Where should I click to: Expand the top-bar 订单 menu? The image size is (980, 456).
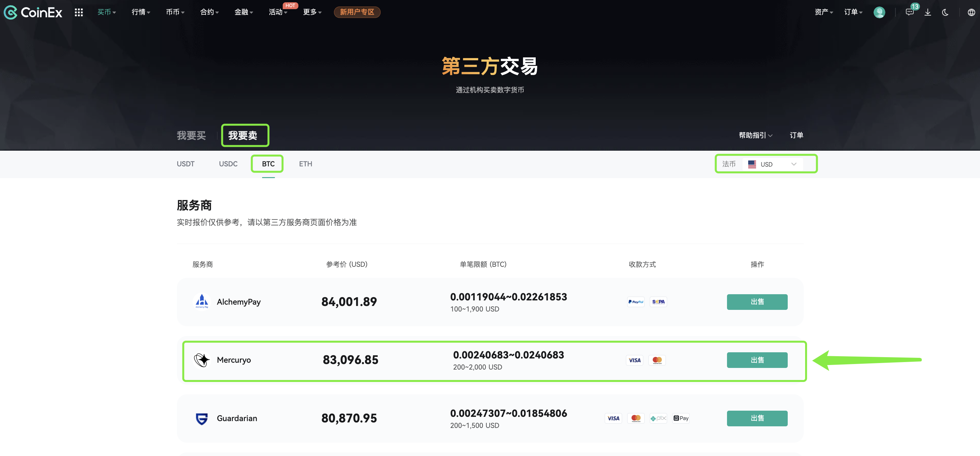tap(853, 12)
